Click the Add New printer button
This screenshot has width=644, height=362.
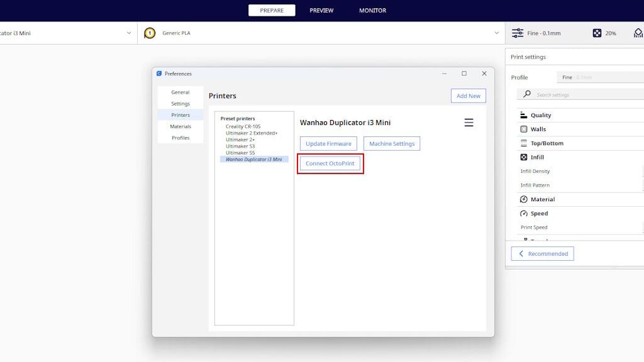coord(468,96)
